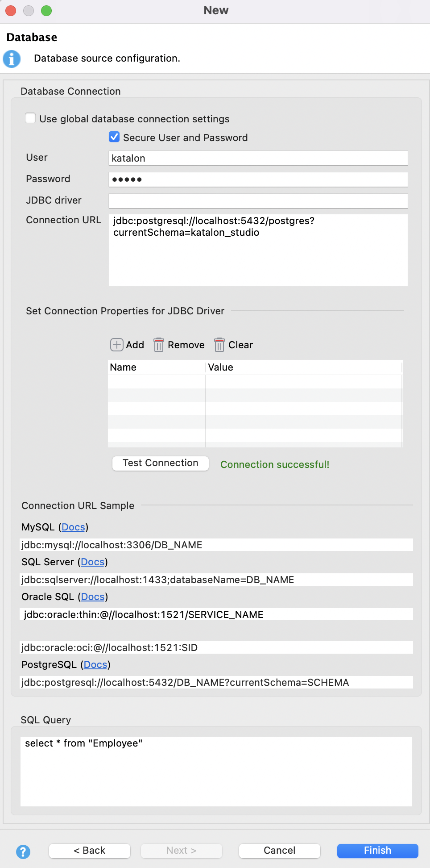Open the Oracle SQL Docs link
This screenshot has height=868, width=430.
click(93, 597)
